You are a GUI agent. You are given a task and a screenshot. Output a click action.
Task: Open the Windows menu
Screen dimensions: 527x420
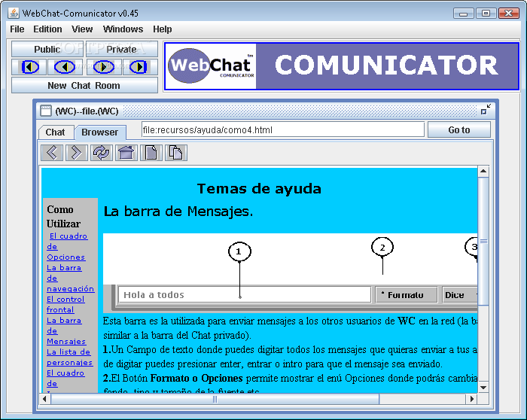pyautogui.click(x=123, y=29)
